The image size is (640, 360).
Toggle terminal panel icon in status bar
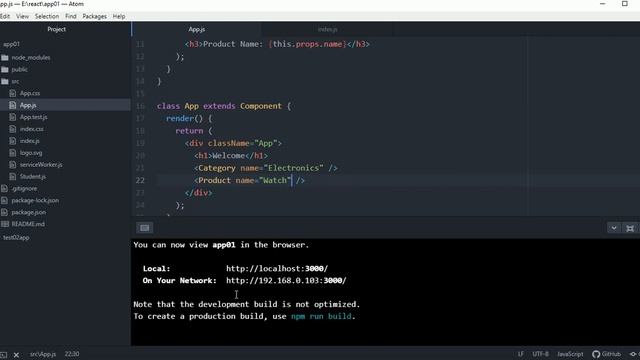3,355
